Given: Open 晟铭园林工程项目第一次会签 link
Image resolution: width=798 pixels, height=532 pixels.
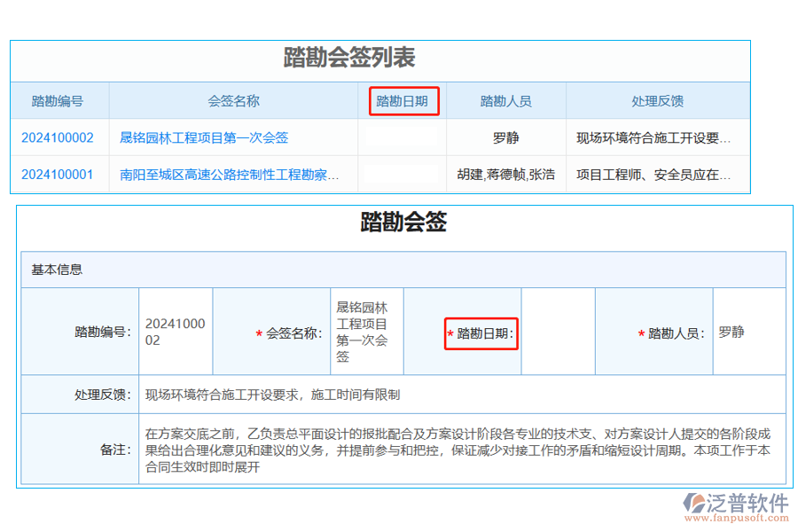Looking at the screenshot, I should coord(204,137).
